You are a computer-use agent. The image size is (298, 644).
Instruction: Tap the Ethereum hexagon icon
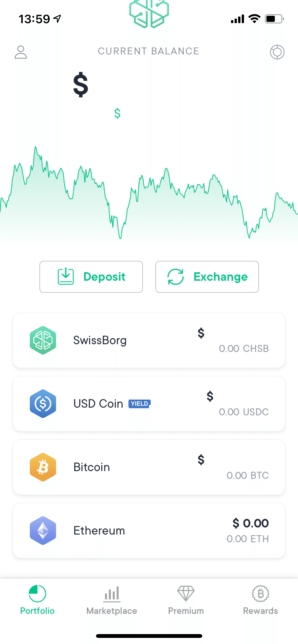(x=43, y=531)
